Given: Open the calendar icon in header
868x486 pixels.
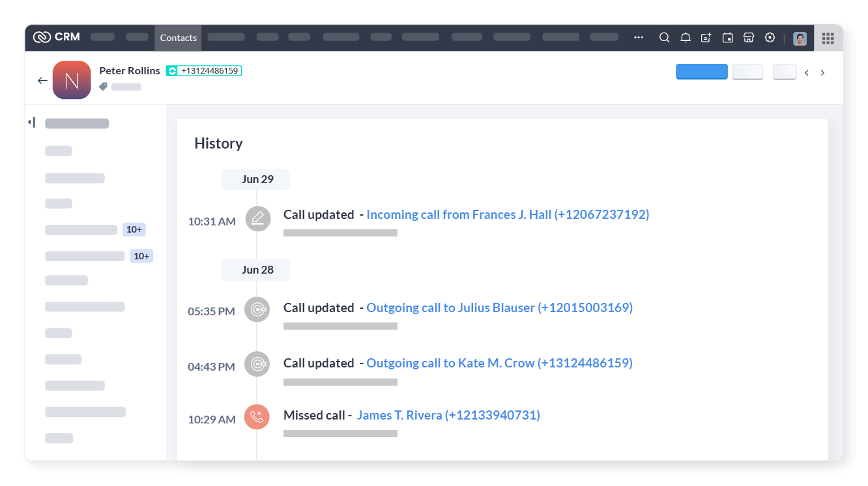Looking at the screenshot, I should click(727, 38).
